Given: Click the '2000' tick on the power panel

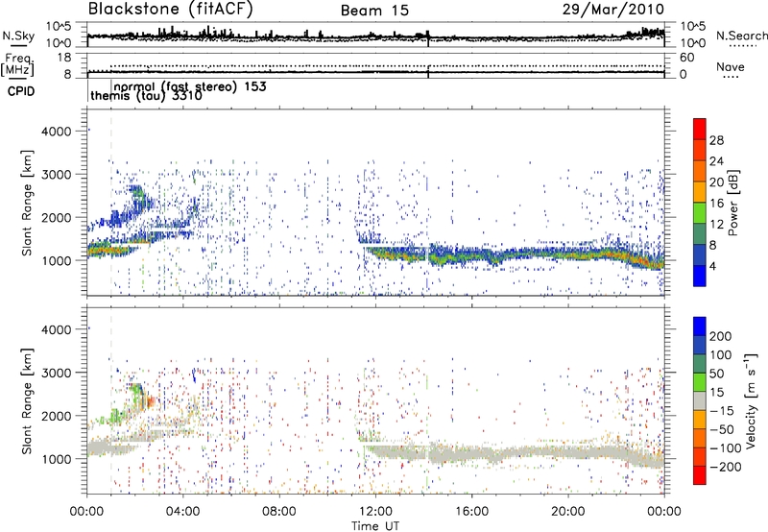Looking at the screenshot, I should [56, 217].
